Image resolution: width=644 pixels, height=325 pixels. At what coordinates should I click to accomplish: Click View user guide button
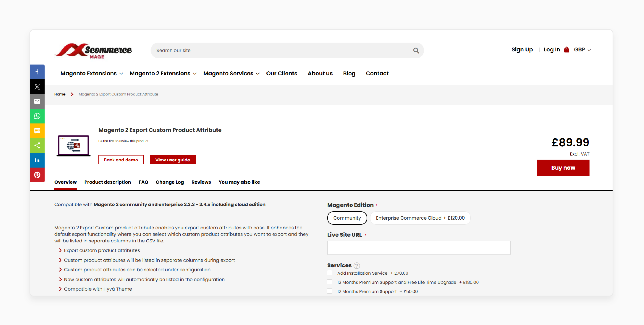click(x=173, y=160)
